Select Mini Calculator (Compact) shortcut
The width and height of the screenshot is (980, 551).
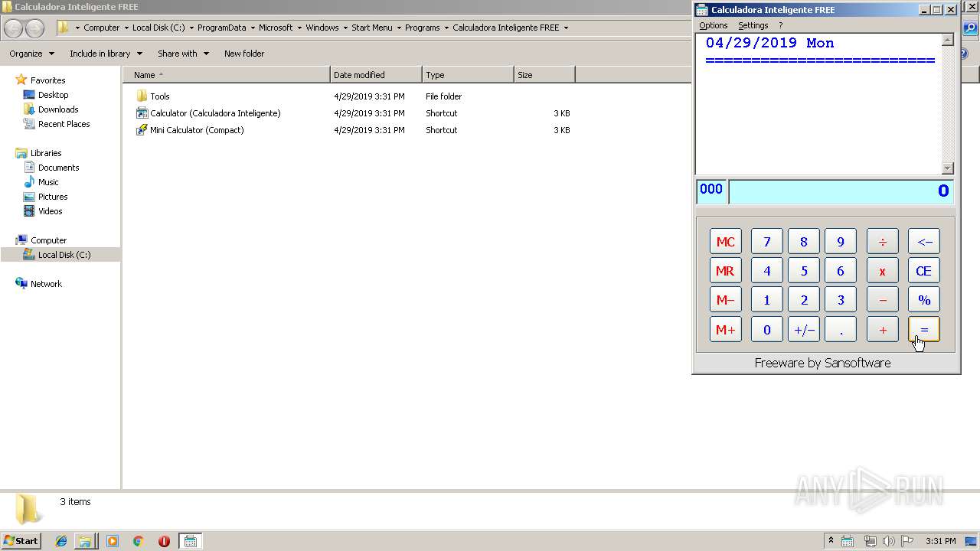coord(190,130)
